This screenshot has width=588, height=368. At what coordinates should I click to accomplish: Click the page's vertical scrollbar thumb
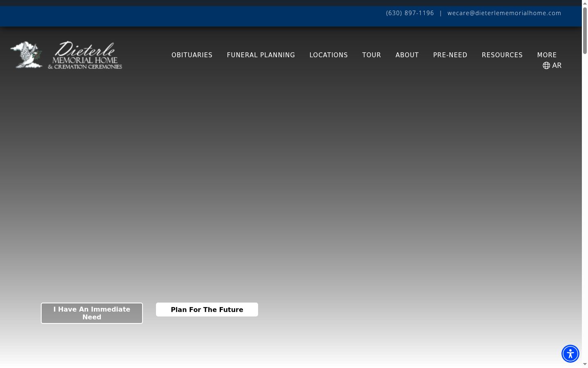tap(585, 31)
